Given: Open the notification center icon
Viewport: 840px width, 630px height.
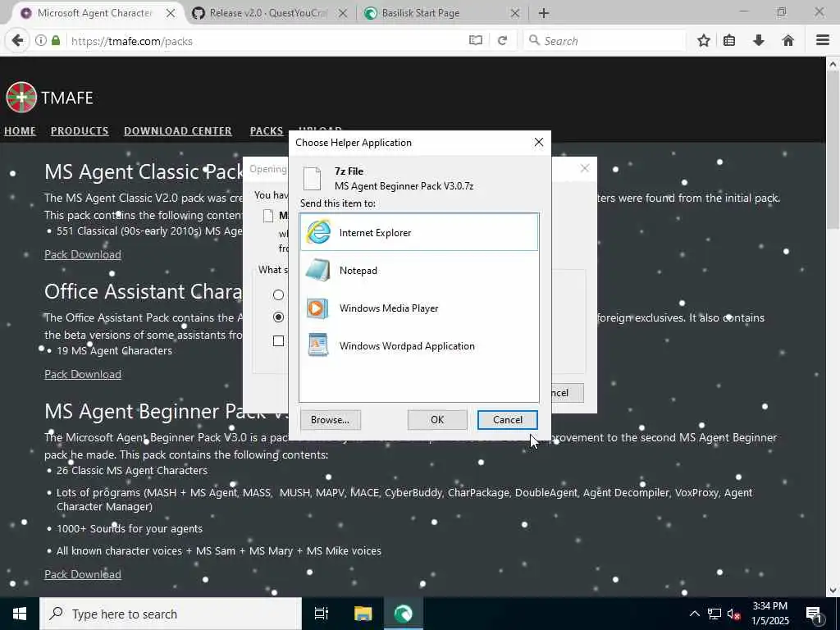Looking at the screenshot, I should [815, 614].
